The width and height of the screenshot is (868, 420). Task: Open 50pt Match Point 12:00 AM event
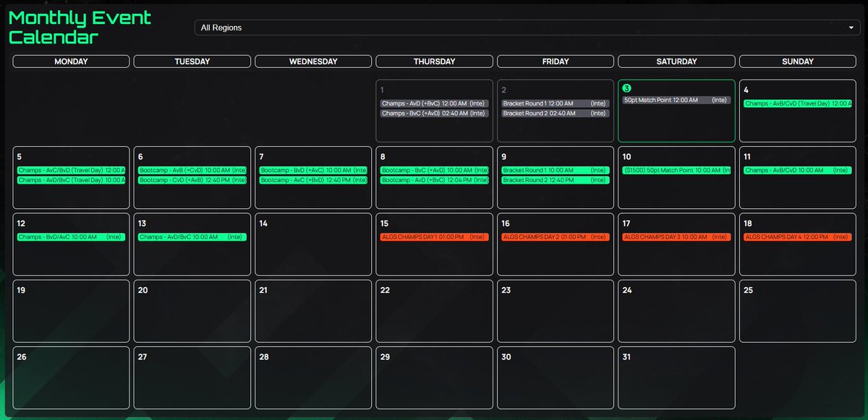(x=676, y=100)
